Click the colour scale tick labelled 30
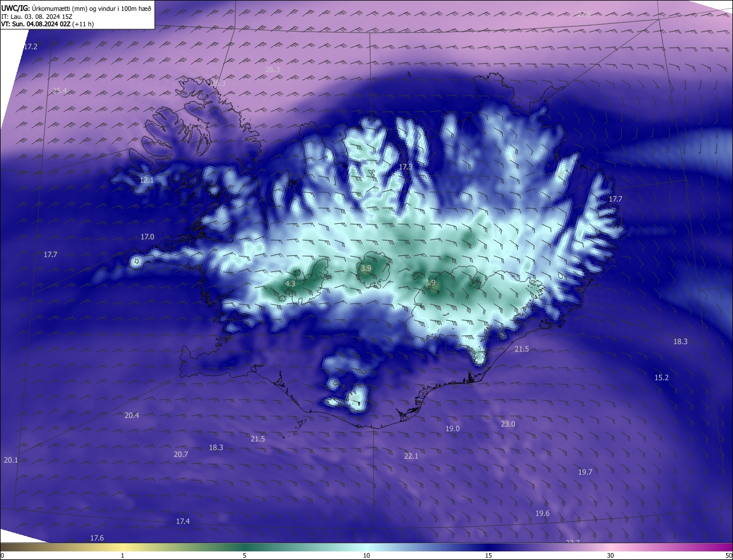Image resolution: width=733 pixels, height=560 pixels. pos(610,555)
